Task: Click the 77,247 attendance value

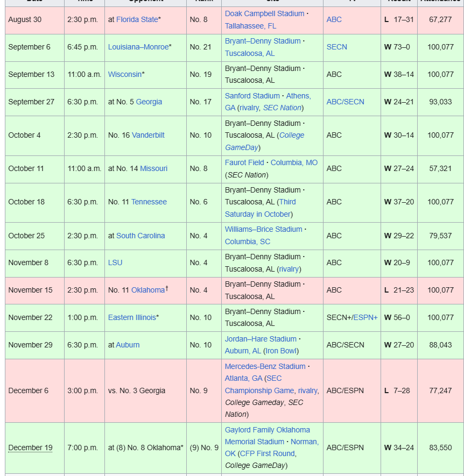Action: point(440,390)
